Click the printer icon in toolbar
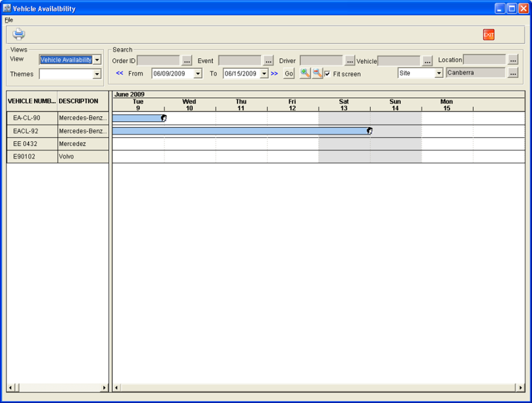This screenshot has height=403, width=532. click(x=19, y=34)
